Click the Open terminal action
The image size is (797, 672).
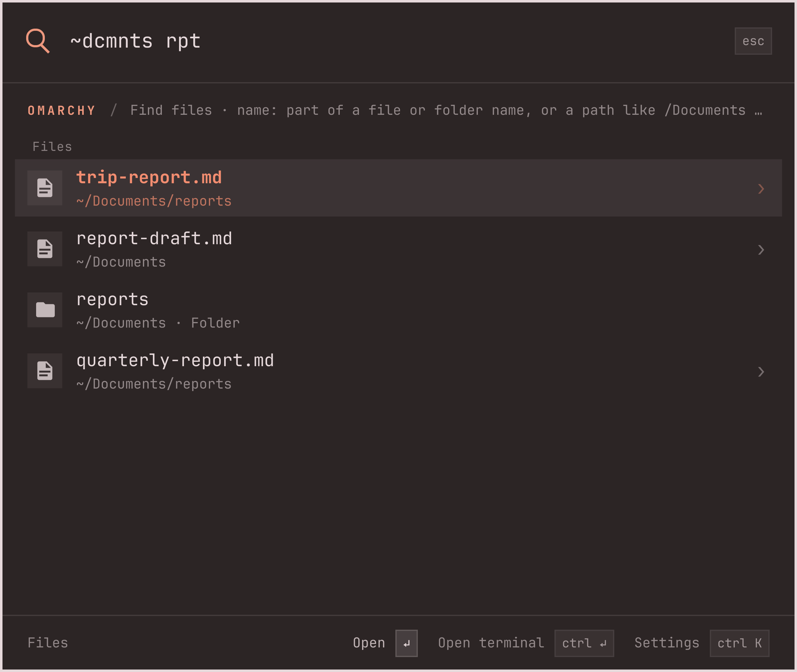pyautogui.click(x=491, y=643)
